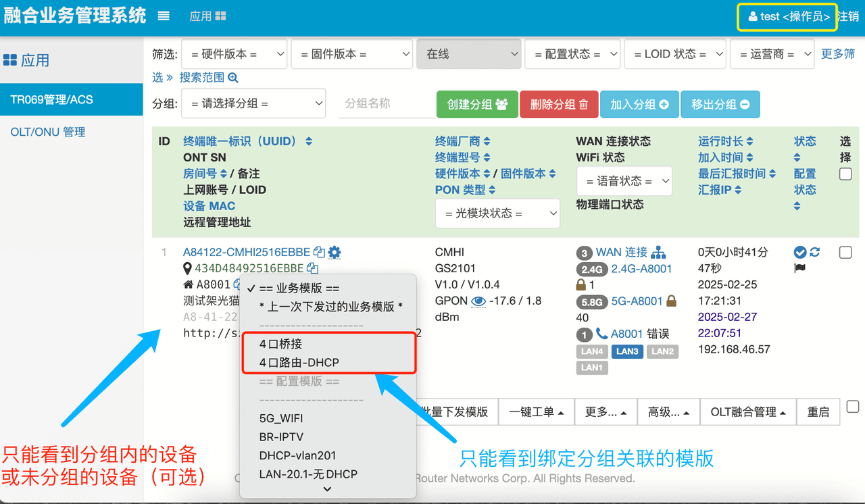Click the WAN connection network topology icon
Image resolution: width=865 pixels, height=504 pixels.
658,253
